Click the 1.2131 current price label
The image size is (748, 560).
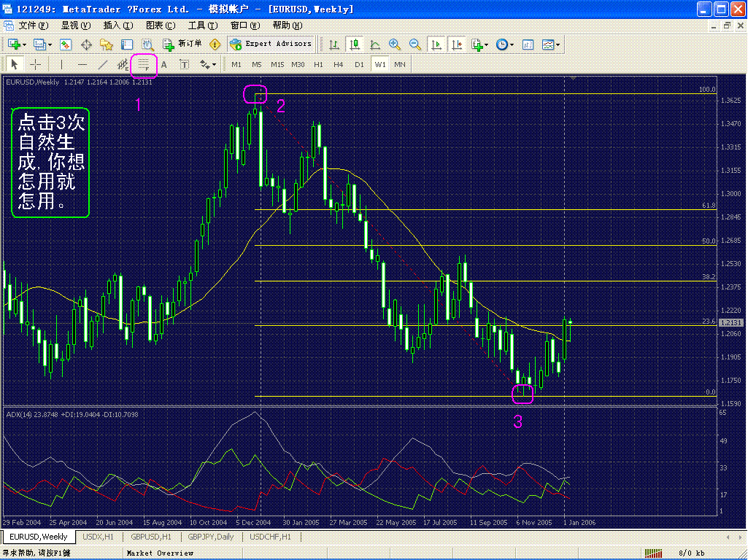tap(730, 322)
